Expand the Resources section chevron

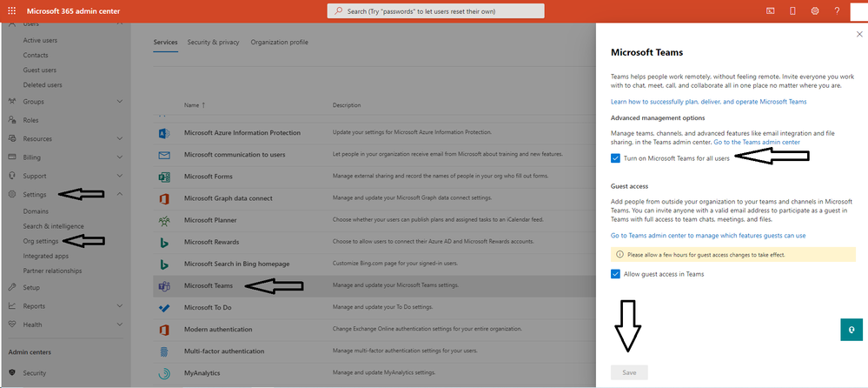pos(120,138)
